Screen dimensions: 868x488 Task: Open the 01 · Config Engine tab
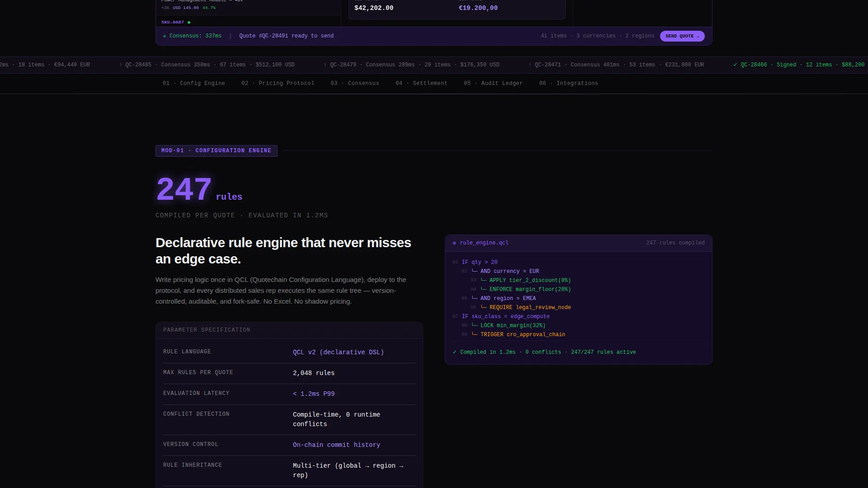point(194,83)
